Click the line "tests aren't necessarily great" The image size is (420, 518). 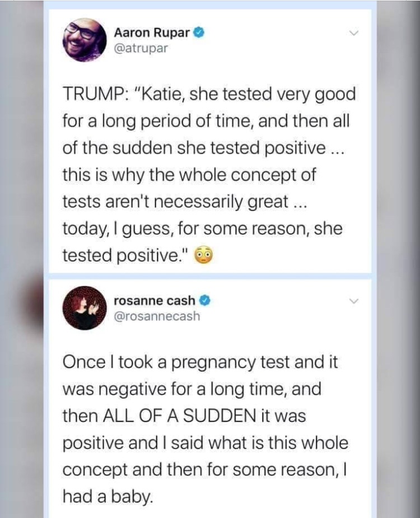[x=181, y=202]
